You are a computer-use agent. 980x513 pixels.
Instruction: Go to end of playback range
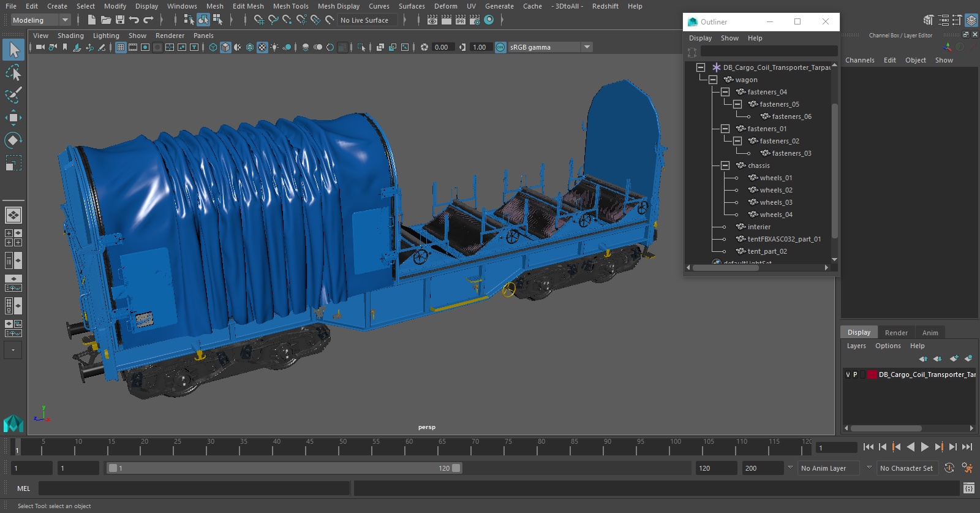click(x=967, y=447)
